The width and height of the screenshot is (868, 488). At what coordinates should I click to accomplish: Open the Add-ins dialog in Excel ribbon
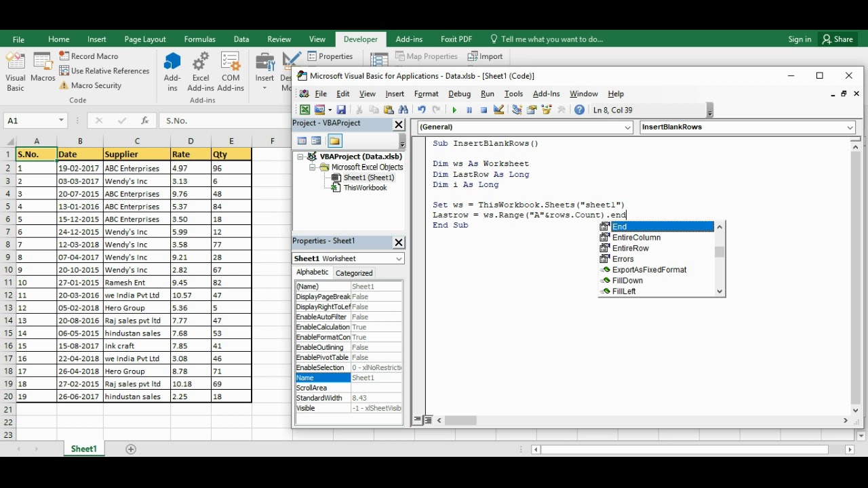pos(172,72)
